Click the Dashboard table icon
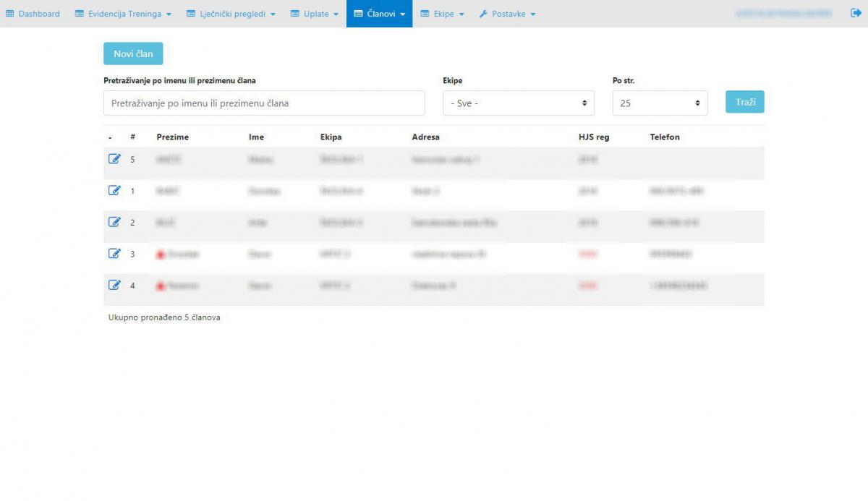The width and height of the screenshot is (868, 501). click(x=10, y=14)
